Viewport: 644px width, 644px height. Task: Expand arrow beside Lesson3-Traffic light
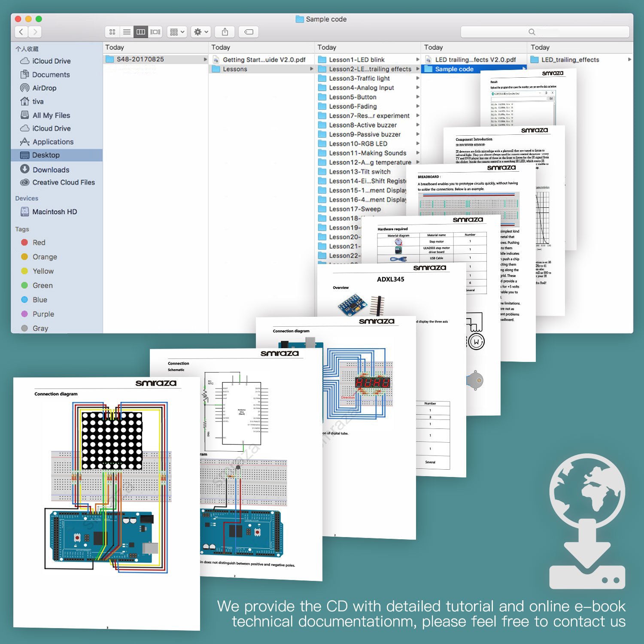tap(418, 78)
